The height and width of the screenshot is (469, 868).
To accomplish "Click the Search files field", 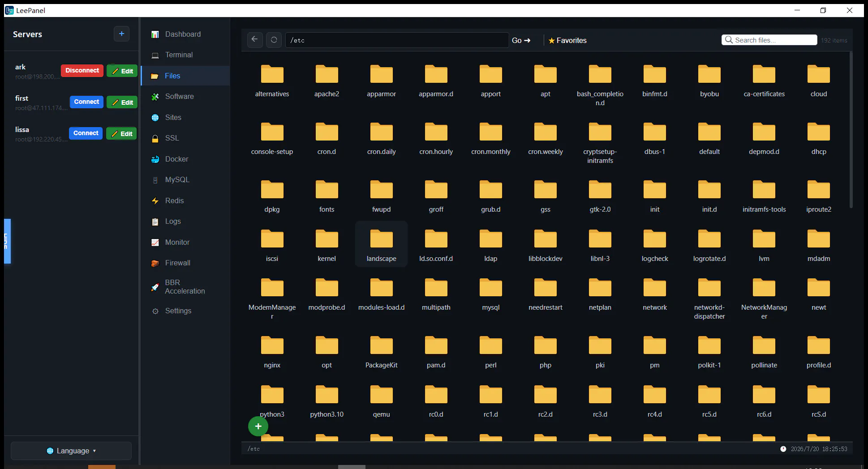I will [x=769, y=40].
